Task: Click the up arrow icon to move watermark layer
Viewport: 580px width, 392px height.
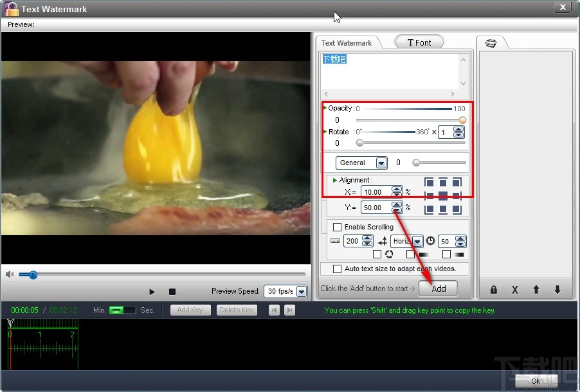Action: click(x=536, y=290)
